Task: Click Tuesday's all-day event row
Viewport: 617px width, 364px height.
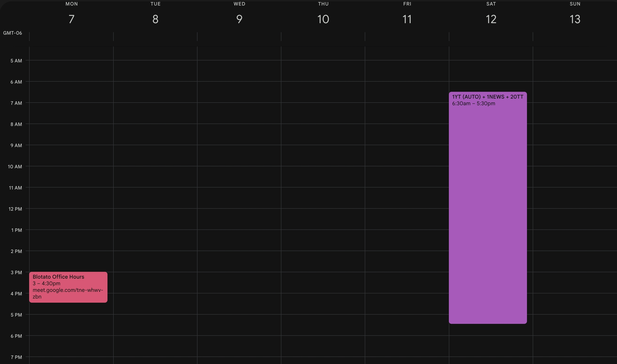Action: 155,36
